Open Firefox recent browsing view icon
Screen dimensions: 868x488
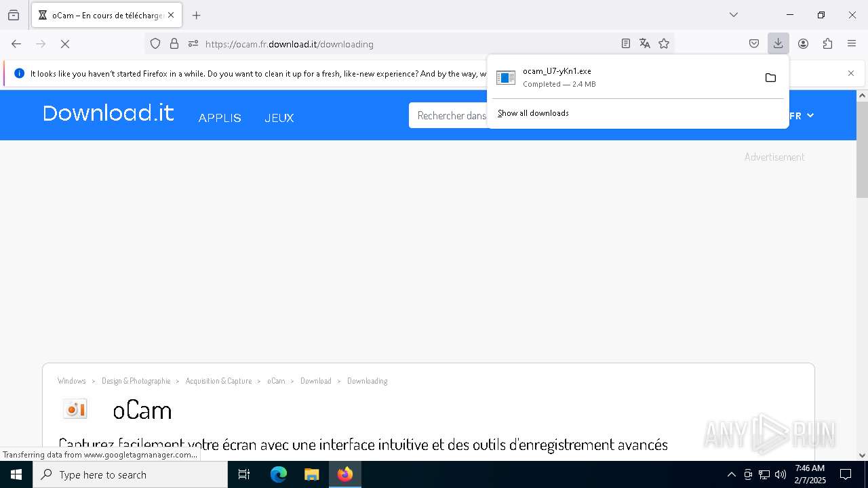[x=14, y=15]
